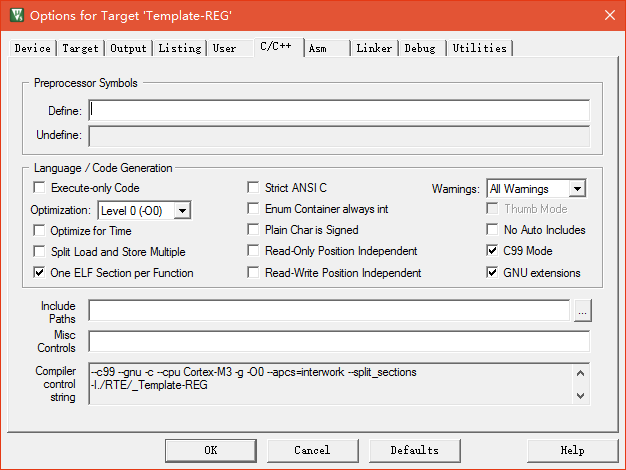Click the Defaults button
The image size is (626, 470).
(x=415, y=450)
